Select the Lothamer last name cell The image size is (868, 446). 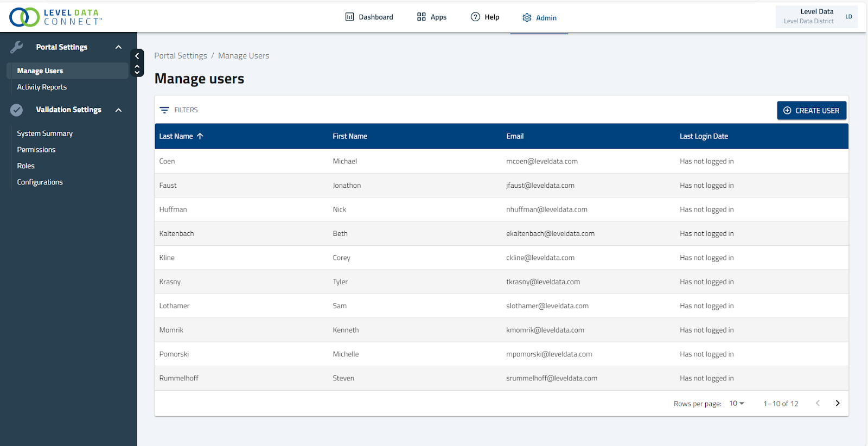[x=174, y=306]
